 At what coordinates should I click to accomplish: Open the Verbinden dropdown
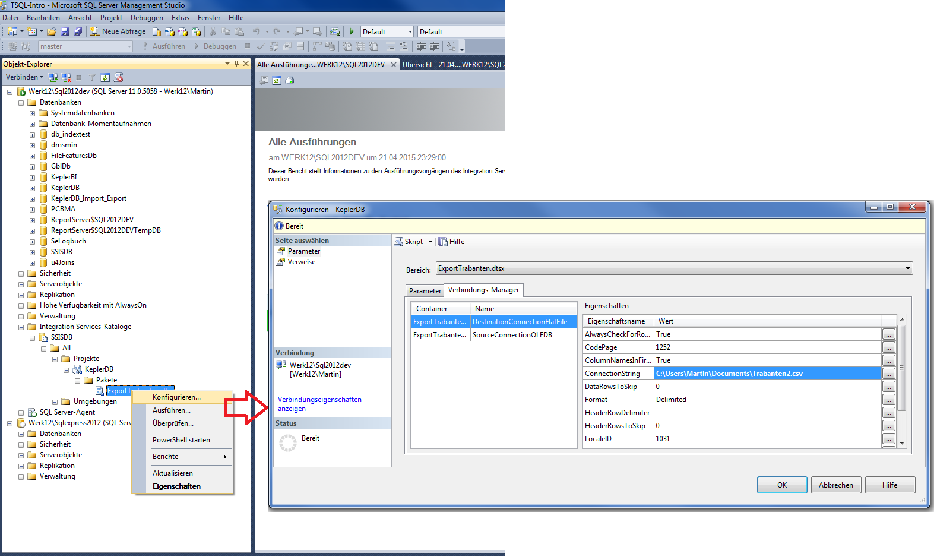tap(24, 77)
